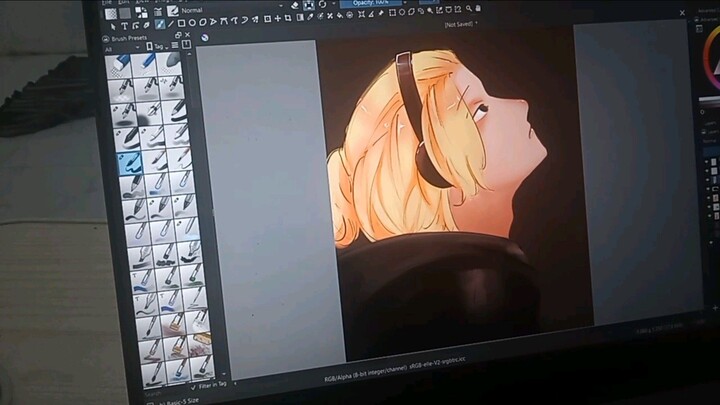Screen dimensions: 720x405
Task: Select the Polyline tool
Action: [213, 22]
